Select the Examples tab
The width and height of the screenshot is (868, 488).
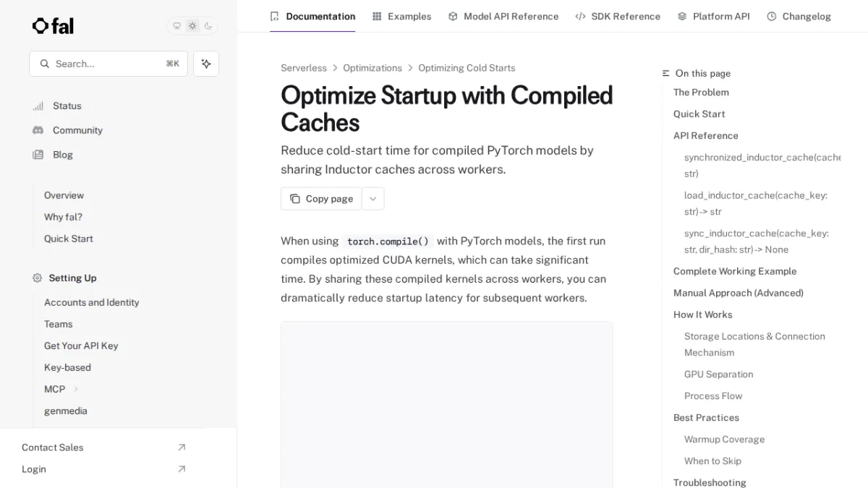point(401,16)
